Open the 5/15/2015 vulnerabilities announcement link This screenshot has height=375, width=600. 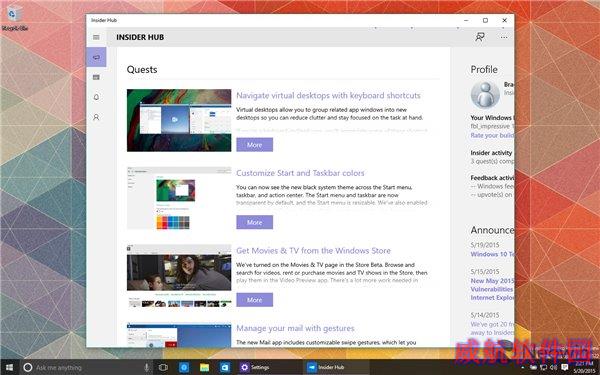(492, 289)
